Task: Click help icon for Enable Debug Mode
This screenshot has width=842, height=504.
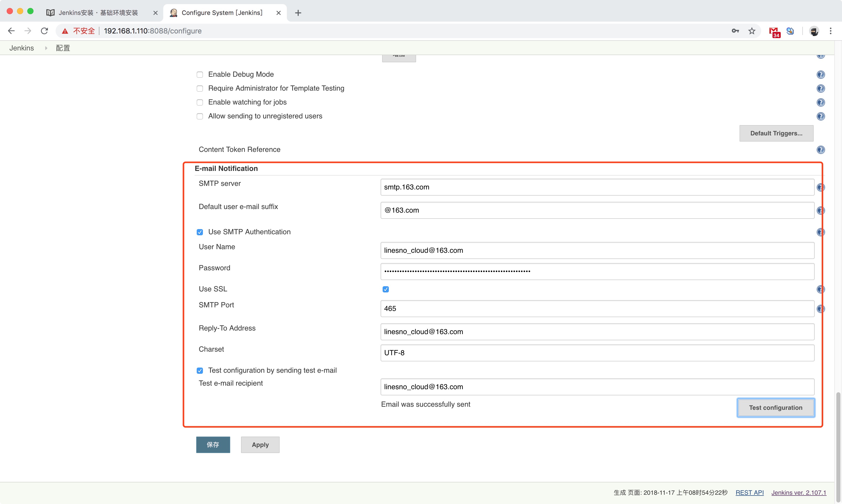Action: coord(820,75)
